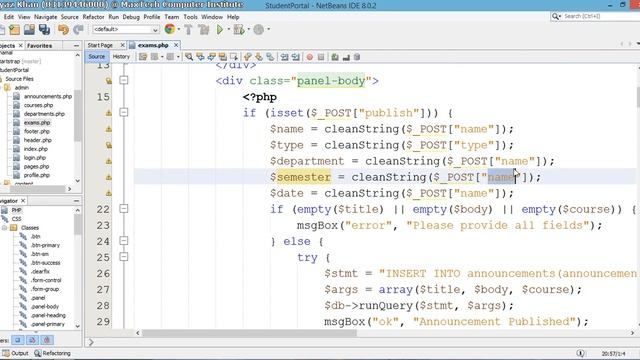Click the Save All icon
The height and width of the screenshot is (360, 640).
pos(44,29)
